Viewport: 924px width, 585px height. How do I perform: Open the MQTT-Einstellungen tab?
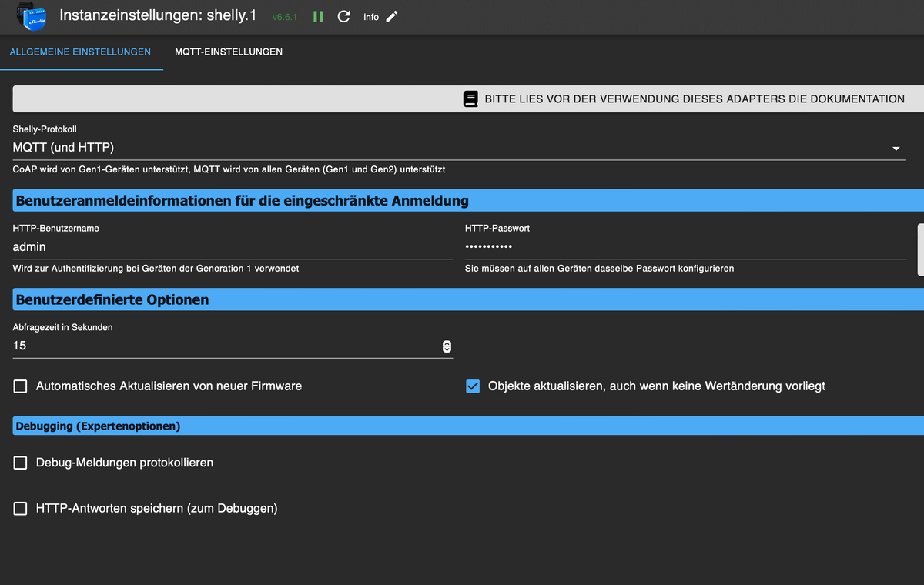[229, 52]
